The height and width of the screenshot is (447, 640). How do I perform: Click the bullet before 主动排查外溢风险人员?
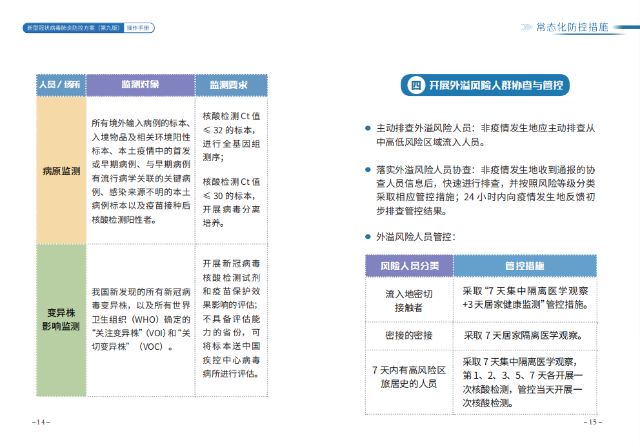click(367, 129)
